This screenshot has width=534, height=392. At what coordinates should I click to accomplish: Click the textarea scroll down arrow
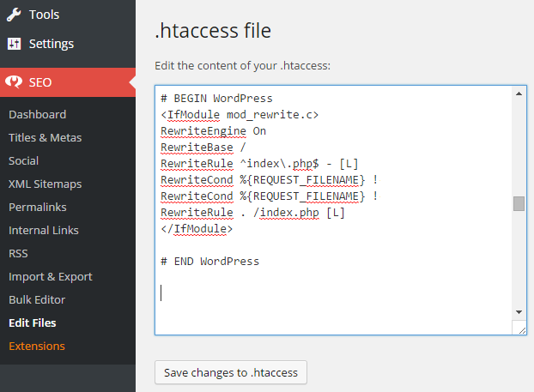pyautogui.click(x=519, y=311)
